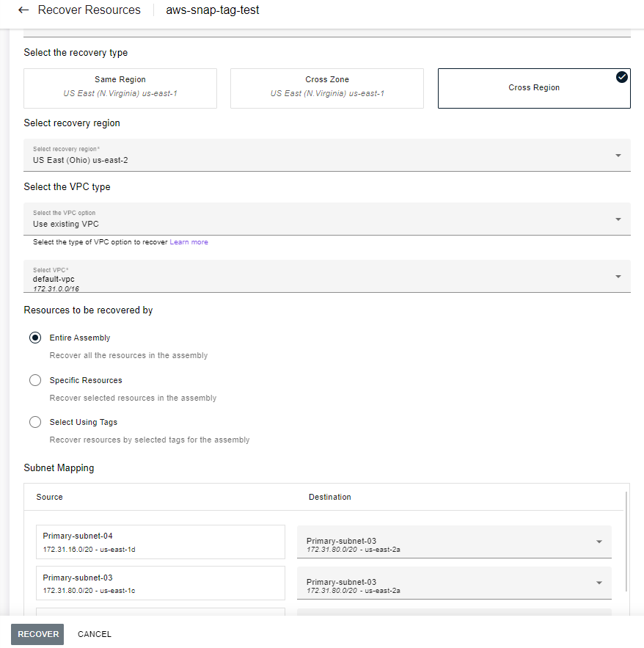Select the Cross Zone recovery type

pyautogui.click(x=326, y=87)
